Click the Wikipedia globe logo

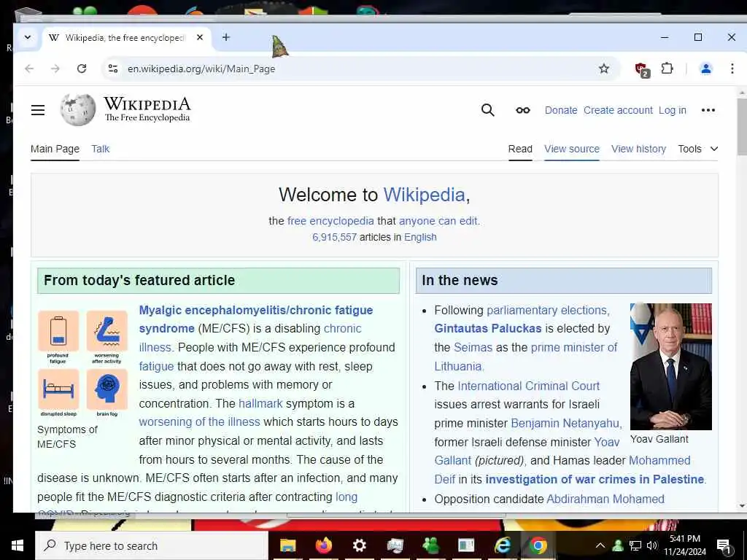[x=77, y=110]
